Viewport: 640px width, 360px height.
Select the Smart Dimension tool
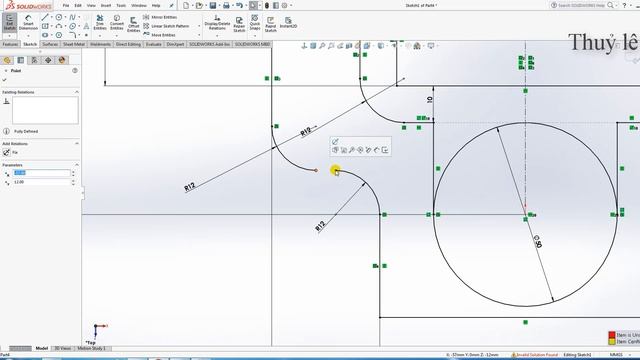pyautogui.click(x=28, y=22)
